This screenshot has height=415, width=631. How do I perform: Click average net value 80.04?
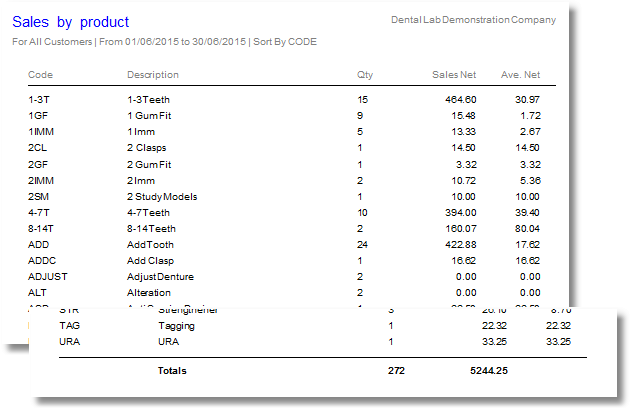(527, 229)
